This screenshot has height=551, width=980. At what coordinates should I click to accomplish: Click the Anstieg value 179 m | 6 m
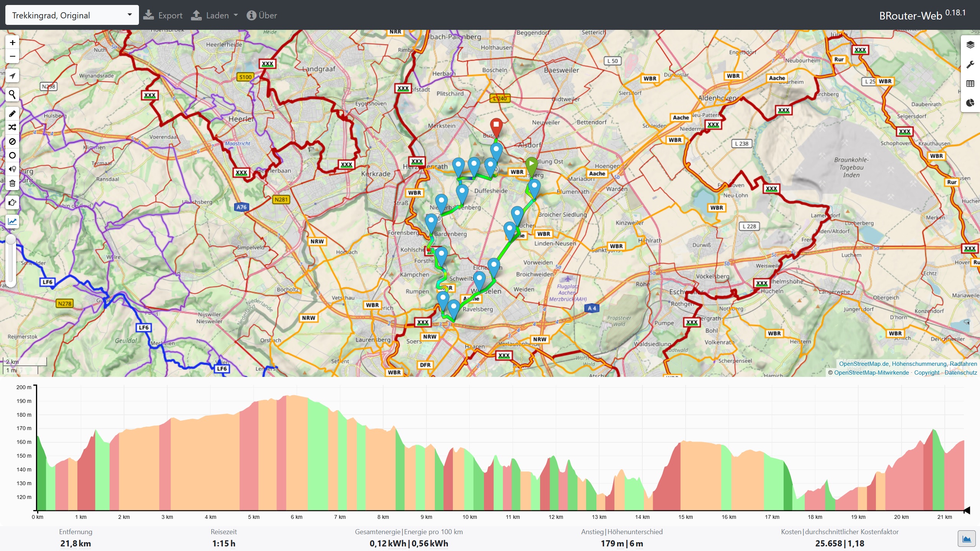click(622, 544)
